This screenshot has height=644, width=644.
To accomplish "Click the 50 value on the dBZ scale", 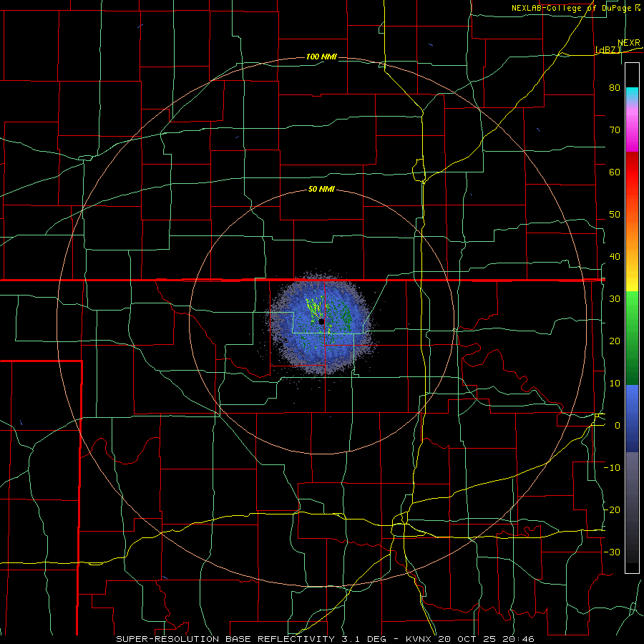I will (615, 215).
